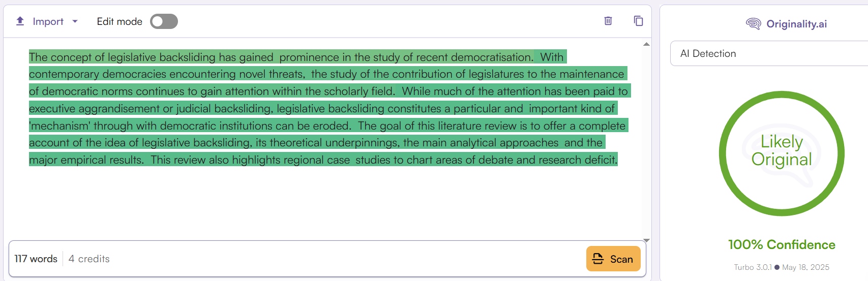Click the Likely Original result circle
868x281 pixels.
pos(782,153)
